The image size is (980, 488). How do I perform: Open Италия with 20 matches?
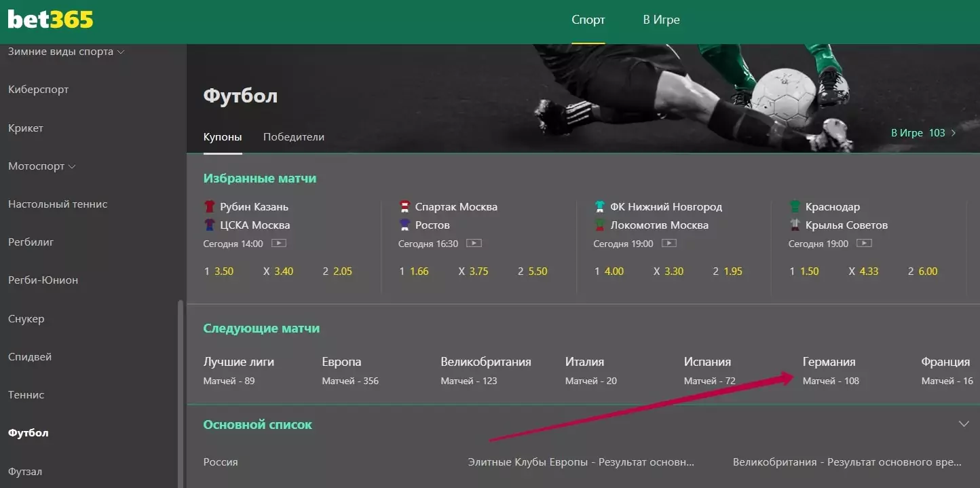coord(591,371)
